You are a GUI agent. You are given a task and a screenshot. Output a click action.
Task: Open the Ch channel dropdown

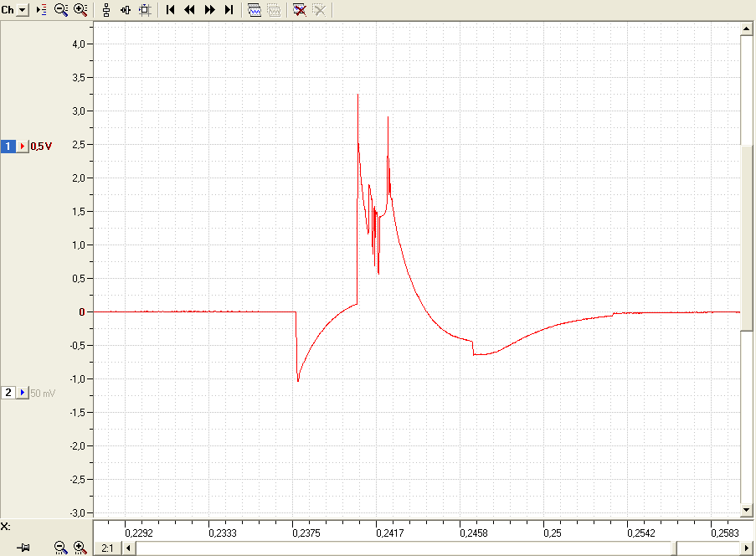(x=22, y=10)
